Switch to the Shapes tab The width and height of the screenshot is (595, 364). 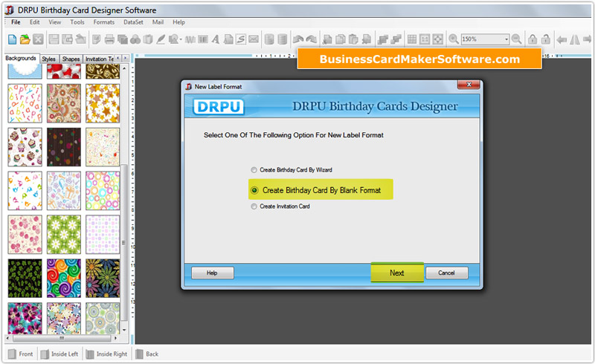[71, 59]
